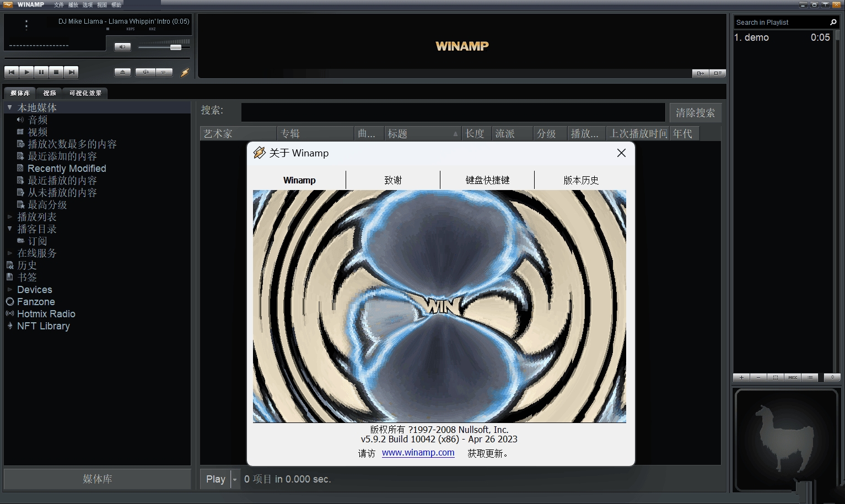Skip to the next track
This screenshot has height=504, width=845.
(71, 72)
